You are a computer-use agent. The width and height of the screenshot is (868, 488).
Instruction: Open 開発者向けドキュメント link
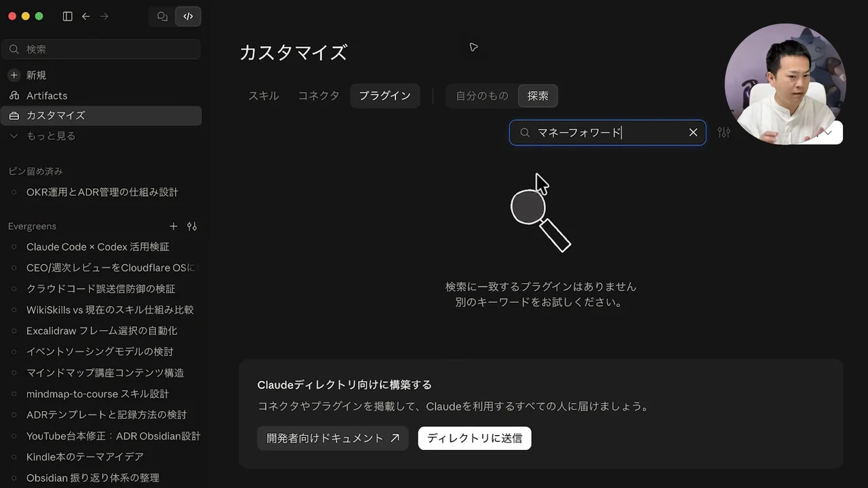332,439
